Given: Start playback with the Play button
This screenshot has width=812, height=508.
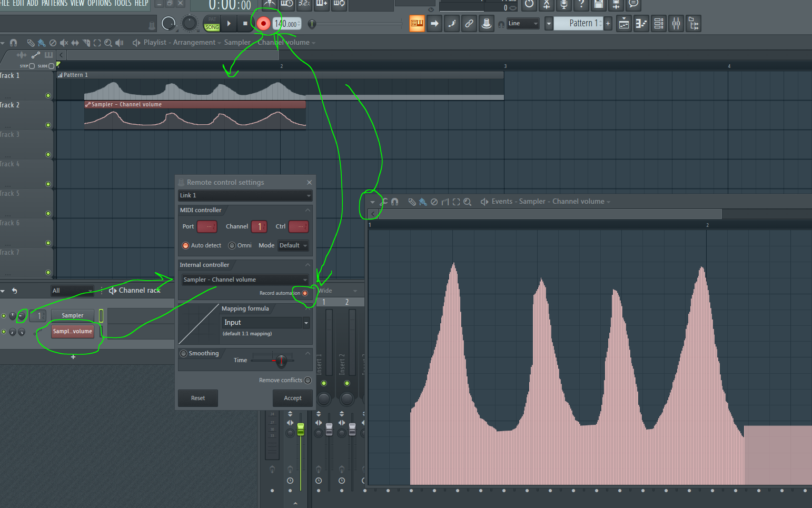Looking at the screenshot, I should coord(229,24).
